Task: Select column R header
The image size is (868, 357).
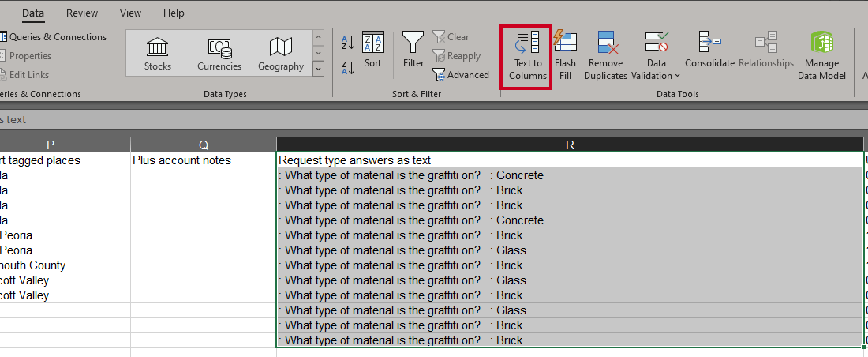Action: click(x=570, y=145)
